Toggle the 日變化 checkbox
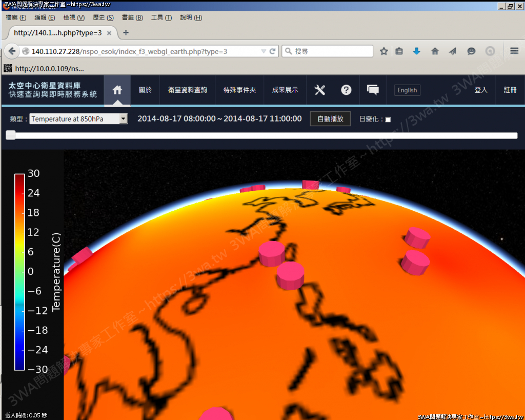 click(388, 119)
